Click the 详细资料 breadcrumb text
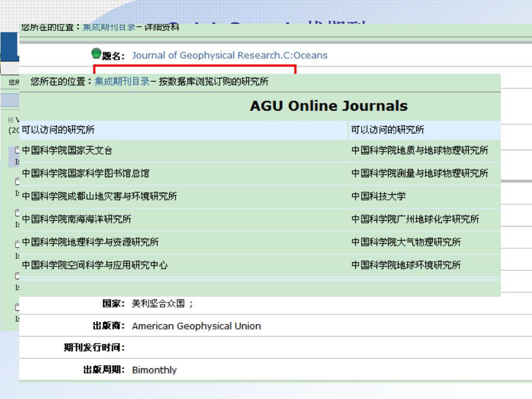 point(162,27)
